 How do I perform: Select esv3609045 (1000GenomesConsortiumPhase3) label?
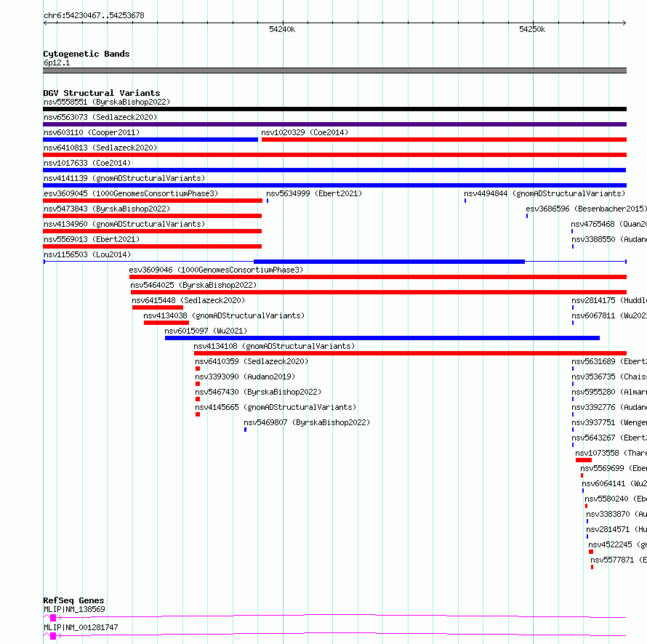coord(131,193)
